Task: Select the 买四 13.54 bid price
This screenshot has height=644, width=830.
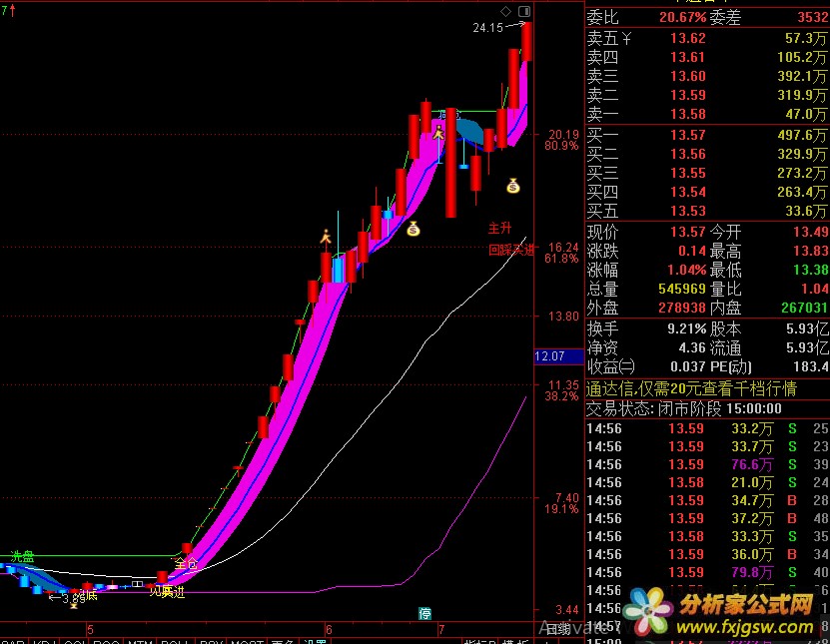Action: [687, 192]
